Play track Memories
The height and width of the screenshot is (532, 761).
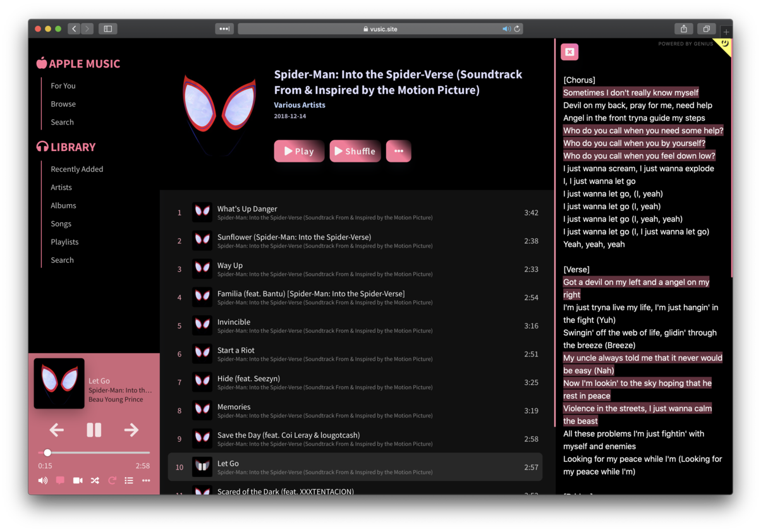355,410
